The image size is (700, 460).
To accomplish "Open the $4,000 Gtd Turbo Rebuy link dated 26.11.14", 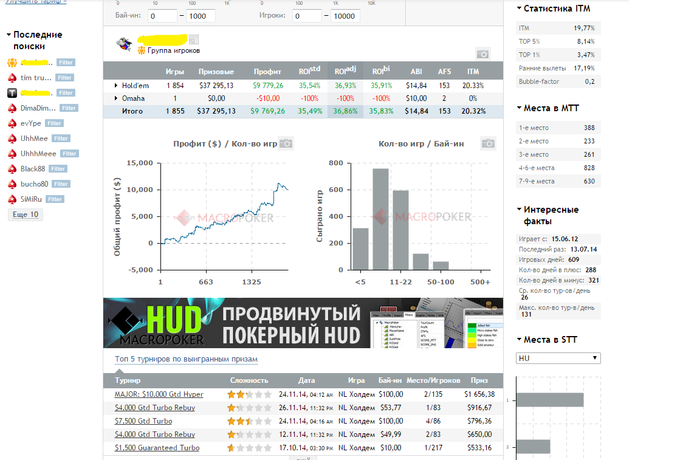I will 155,408.
